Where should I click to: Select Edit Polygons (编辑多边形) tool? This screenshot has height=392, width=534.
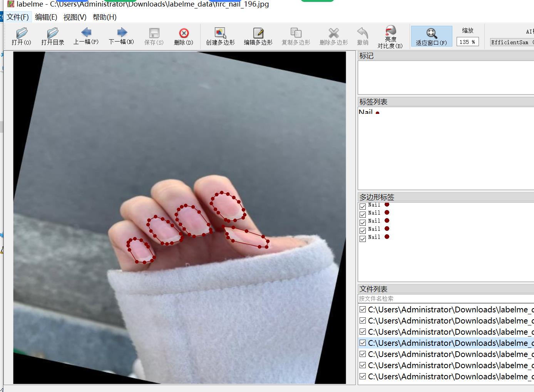point(258,37)
